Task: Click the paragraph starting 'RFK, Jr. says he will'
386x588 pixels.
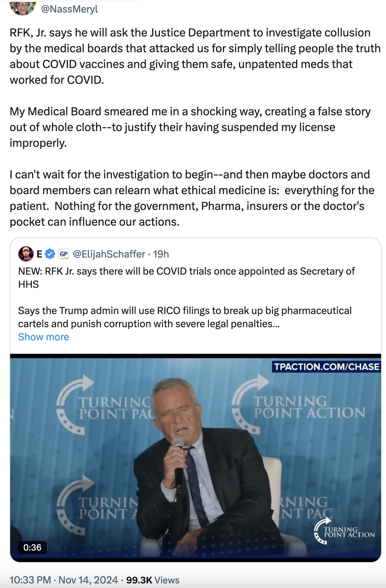Action: point(191,56)
